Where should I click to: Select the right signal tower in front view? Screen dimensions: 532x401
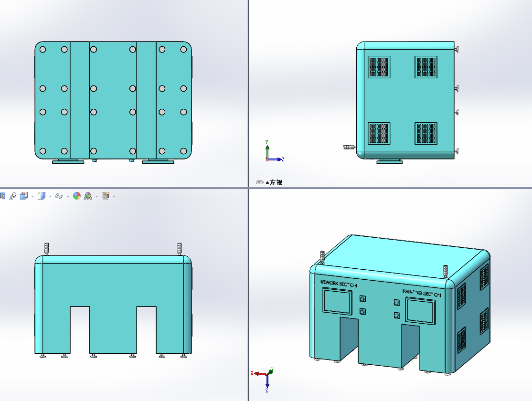[x=180, y=249]
